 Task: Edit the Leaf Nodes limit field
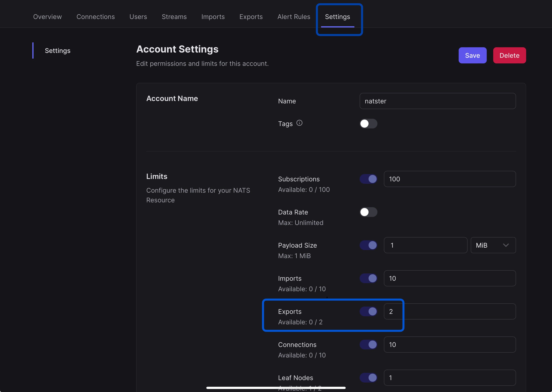[450, 377]
